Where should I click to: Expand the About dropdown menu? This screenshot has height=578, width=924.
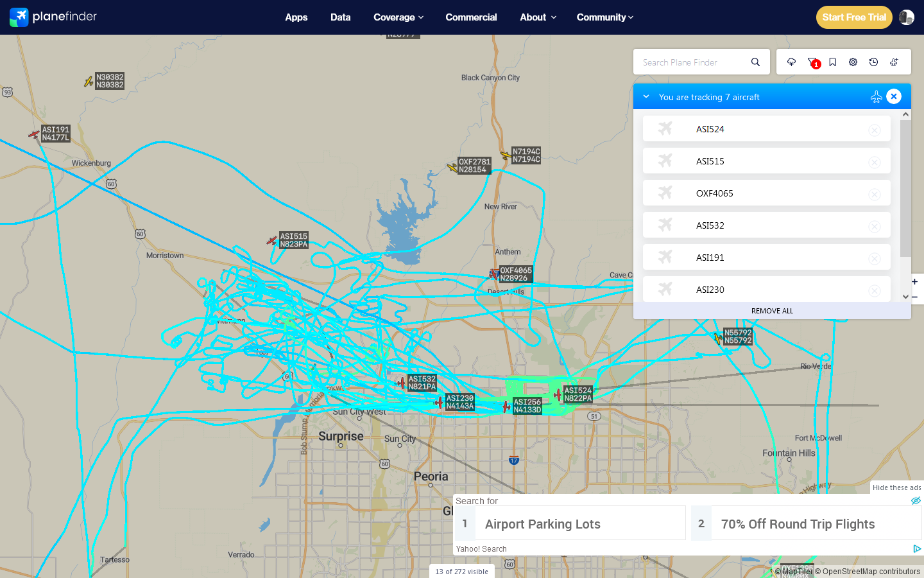[538, 17]
